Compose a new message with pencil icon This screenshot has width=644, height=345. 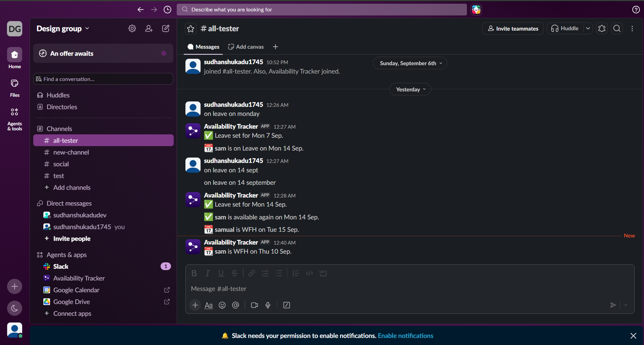tap(166, 29)
